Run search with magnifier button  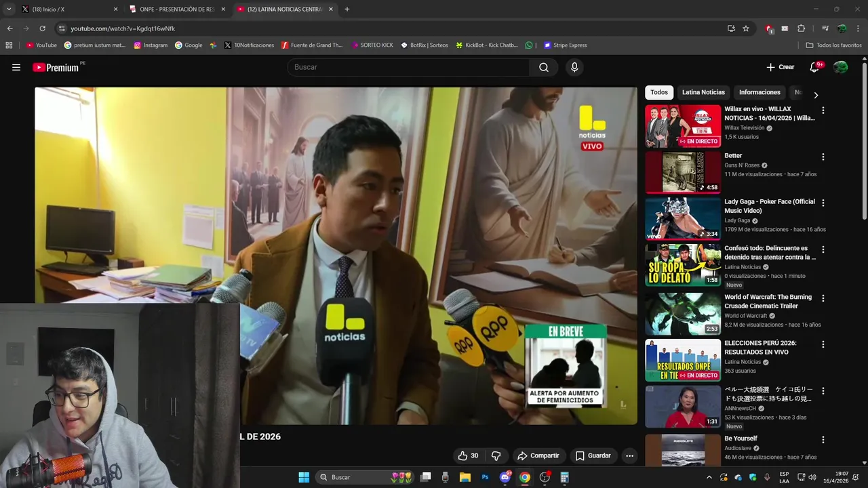pos(544,67)
